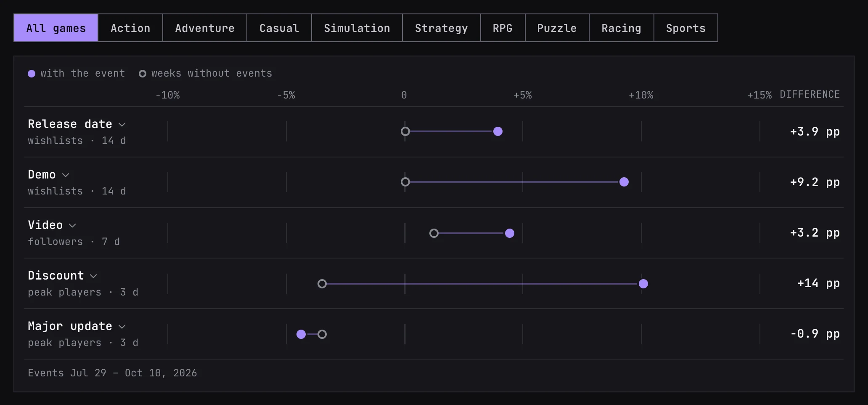
Task: Click the DIFFERENCE column header
Action: tap(810, 94)
